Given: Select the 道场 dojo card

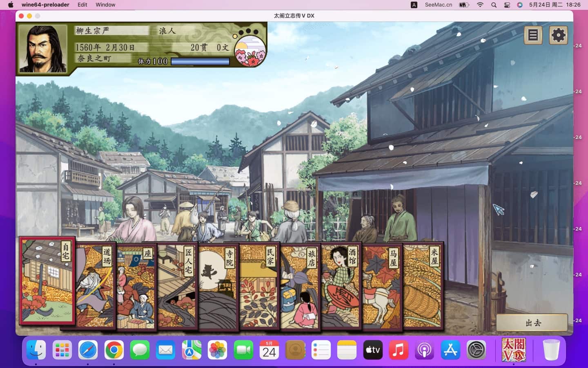Looking at the screenshot, I should click(x=96, y=286).
